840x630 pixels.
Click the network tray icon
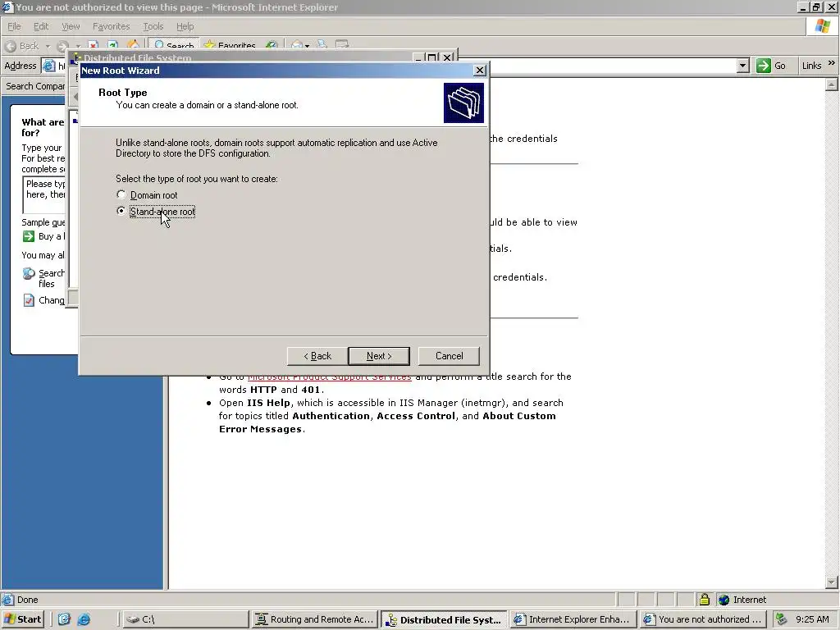tap(782, 619)
